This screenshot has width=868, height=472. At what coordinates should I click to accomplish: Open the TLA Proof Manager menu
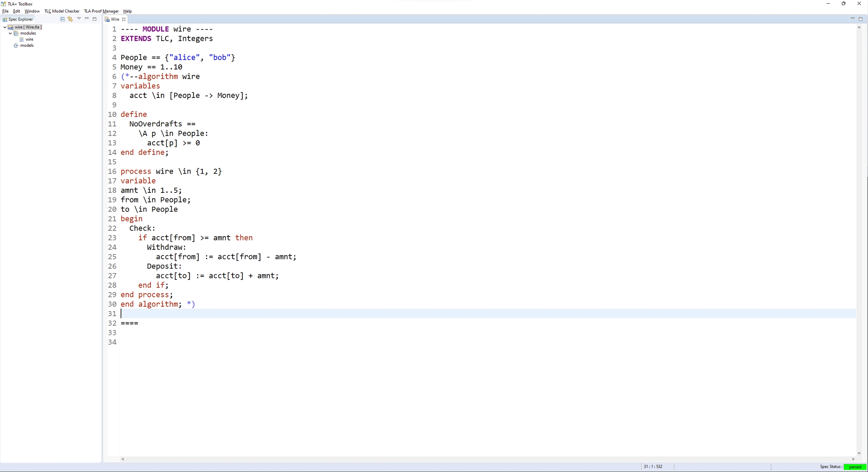[101, 11]
